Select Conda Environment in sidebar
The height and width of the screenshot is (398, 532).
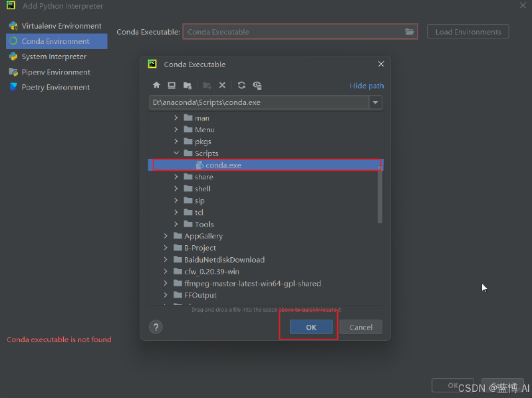57,41
